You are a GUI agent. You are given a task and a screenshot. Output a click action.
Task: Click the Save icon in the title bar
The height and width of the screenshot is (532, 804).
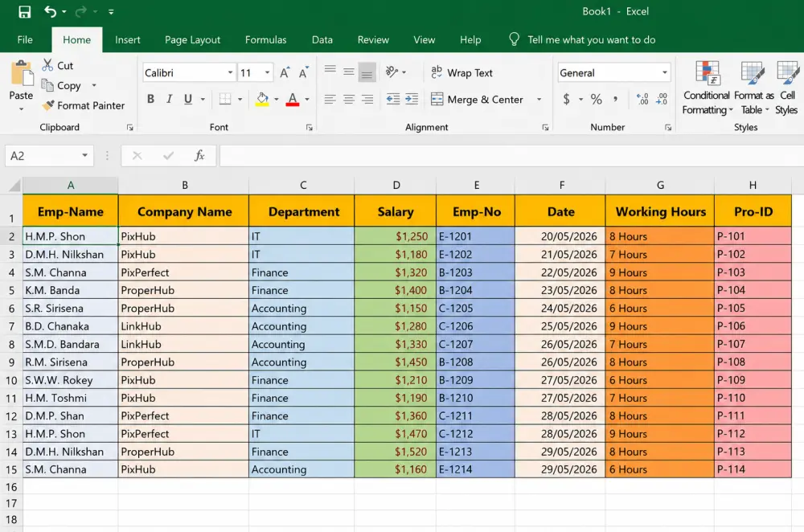tap(24, 12)
